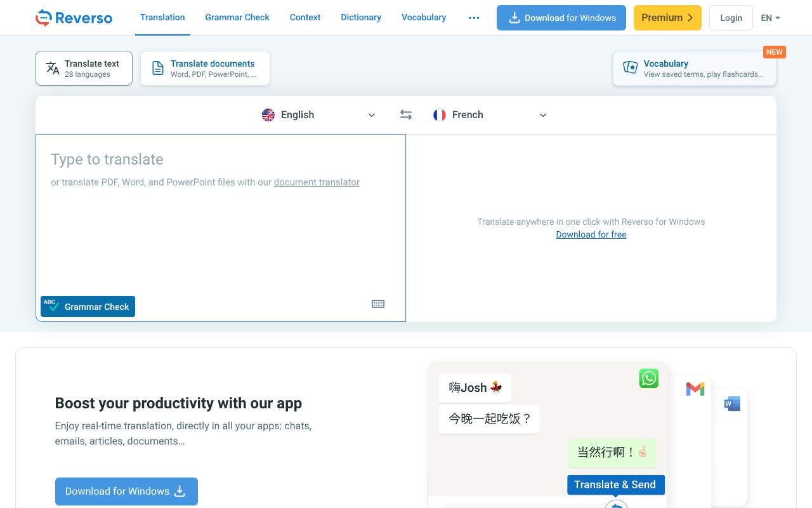Viewport: 812px width, 508px height.
Task: Open the virtual keyboard icon
Action: click(x=378, y=304)
